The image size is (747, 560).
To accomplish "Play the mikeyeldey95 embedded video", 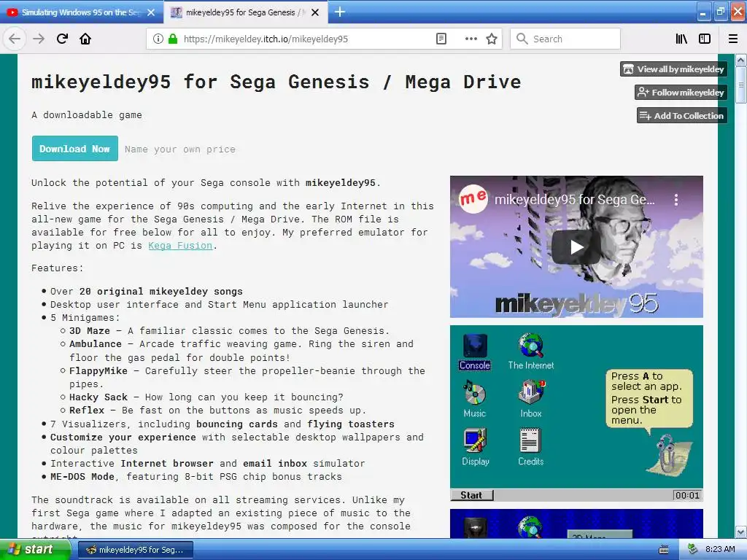I will pyautogui.click(x=576, y=246).
